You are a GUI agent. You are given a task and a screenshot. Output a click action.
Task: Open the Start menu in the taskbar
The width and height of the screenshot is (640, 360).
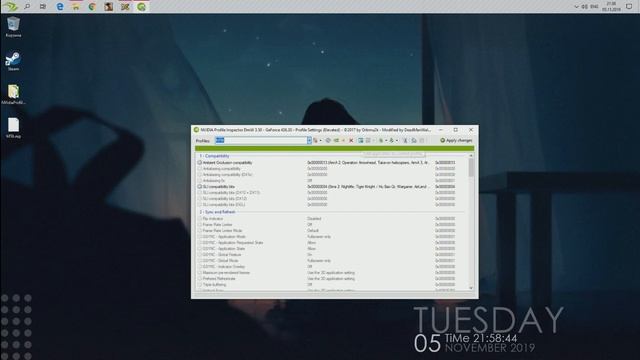pyautogui.click(x=10, y=6)
